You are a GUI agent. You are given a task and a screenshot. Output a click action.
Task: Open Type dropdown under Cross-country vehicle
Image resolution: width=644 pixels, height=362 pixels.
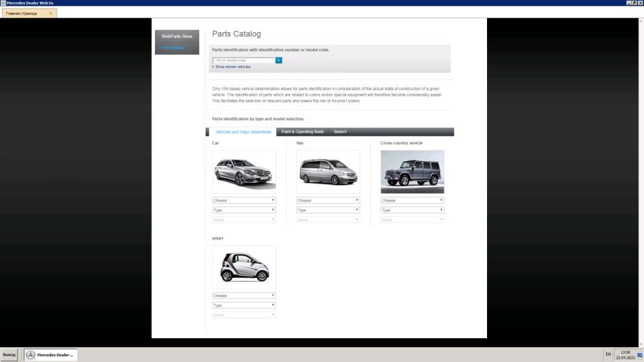412,210
